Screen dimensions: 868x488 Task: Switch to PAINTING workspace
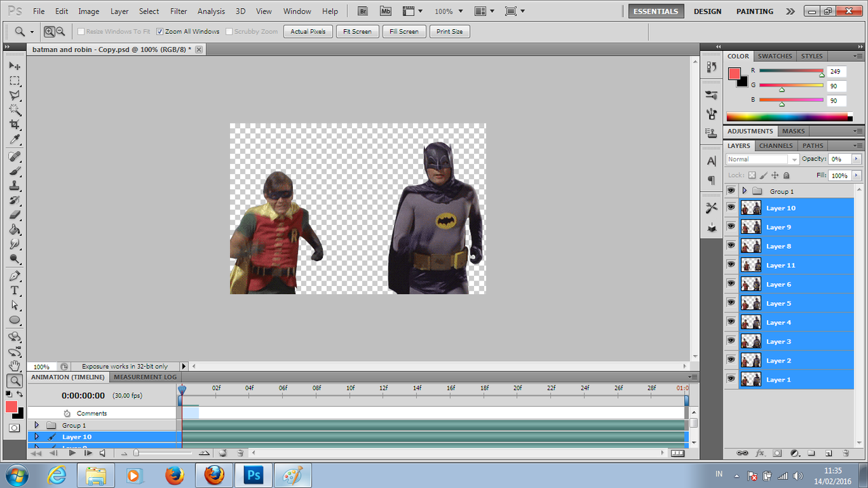[755, 12]
